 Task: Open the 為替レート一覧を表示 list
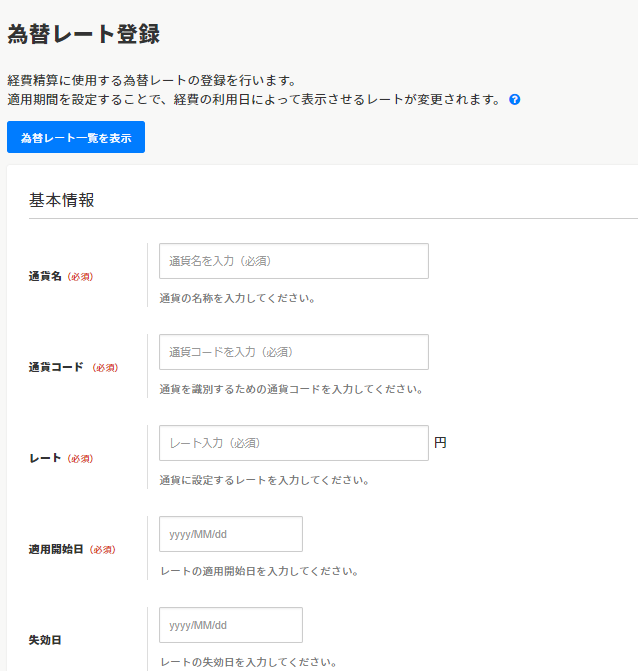point(76,138)
